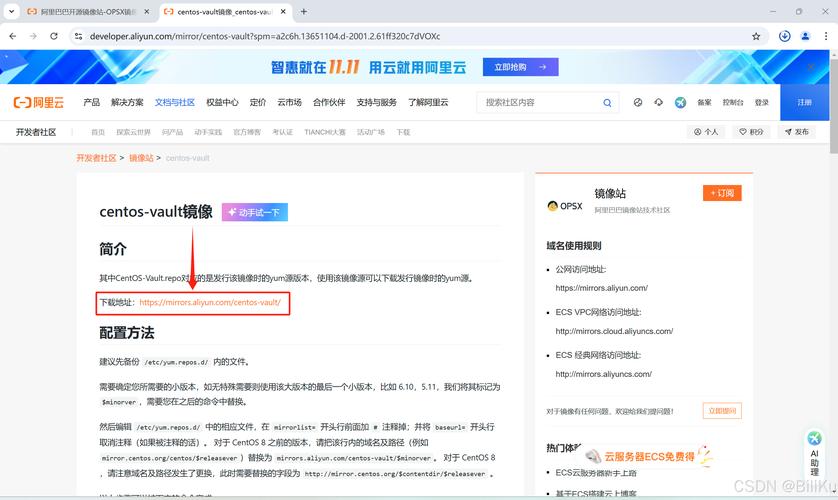This screenshot has width=838, height=500.
Task: Click the 动手试一下 button
Action: (255, 212)
